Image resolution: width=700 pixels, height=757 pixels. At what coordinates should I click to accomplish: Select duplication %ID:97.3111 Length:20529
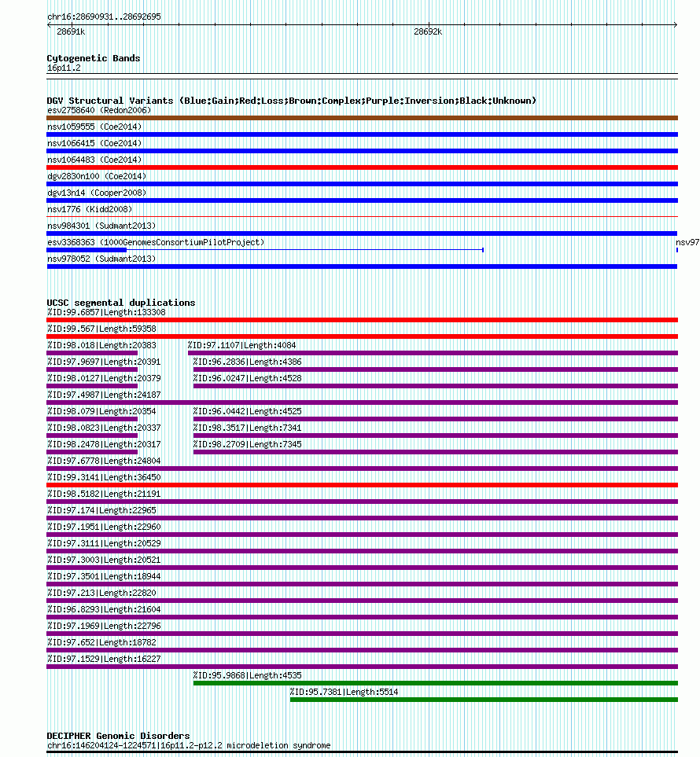coord(104,542)
